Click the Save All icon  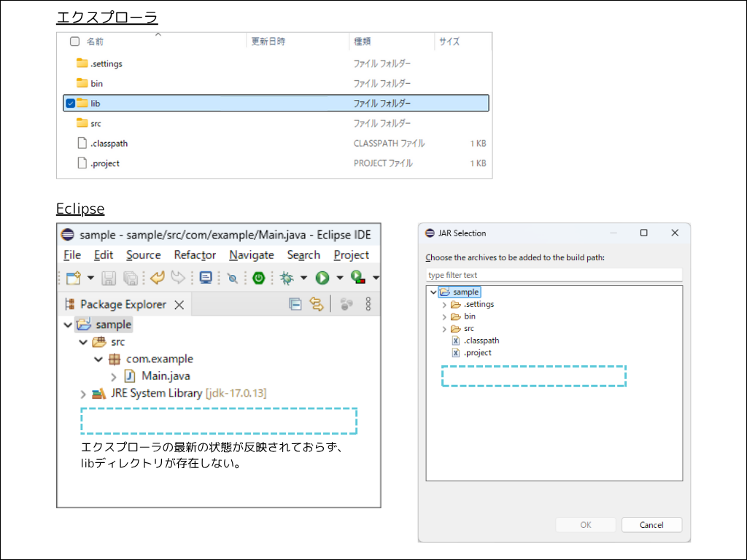coord(130,278)
